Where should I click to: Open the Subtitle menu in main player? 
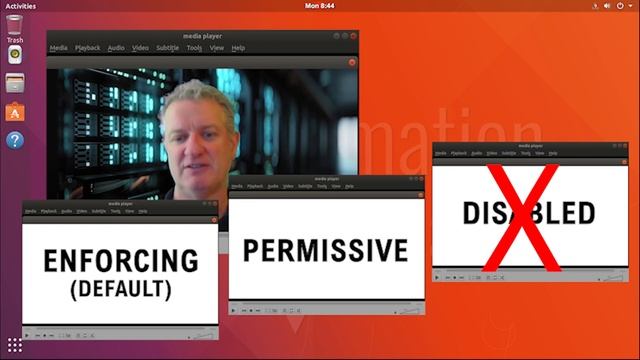click(x=167, y=48)
